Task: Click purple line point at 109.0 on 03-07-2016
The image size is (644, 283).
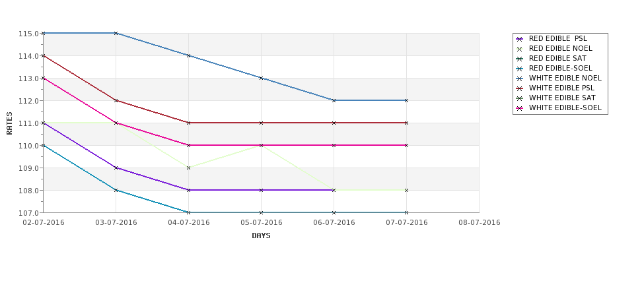Action: pyautogui.click(x=116, y=168)
